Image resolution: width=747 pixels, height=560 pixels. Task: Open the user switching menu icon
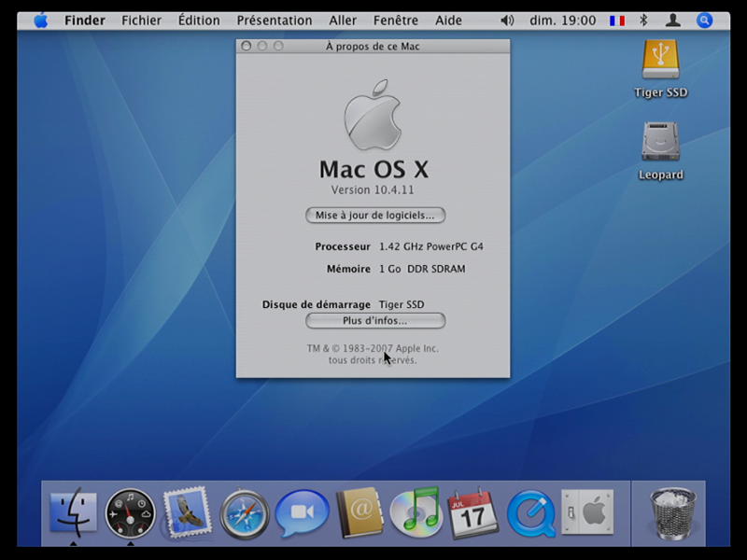coord(672,21)
